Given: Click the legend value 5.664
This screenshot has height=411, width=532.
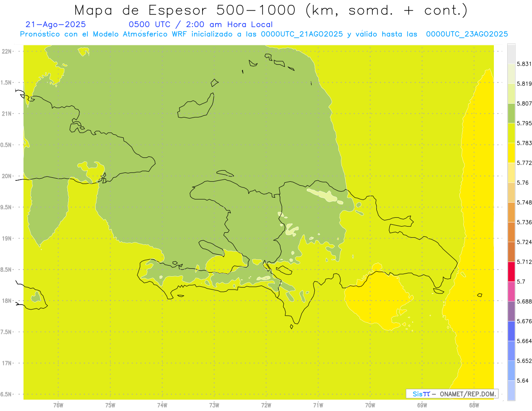Looking at the screenshot, I should coord(524,341).
